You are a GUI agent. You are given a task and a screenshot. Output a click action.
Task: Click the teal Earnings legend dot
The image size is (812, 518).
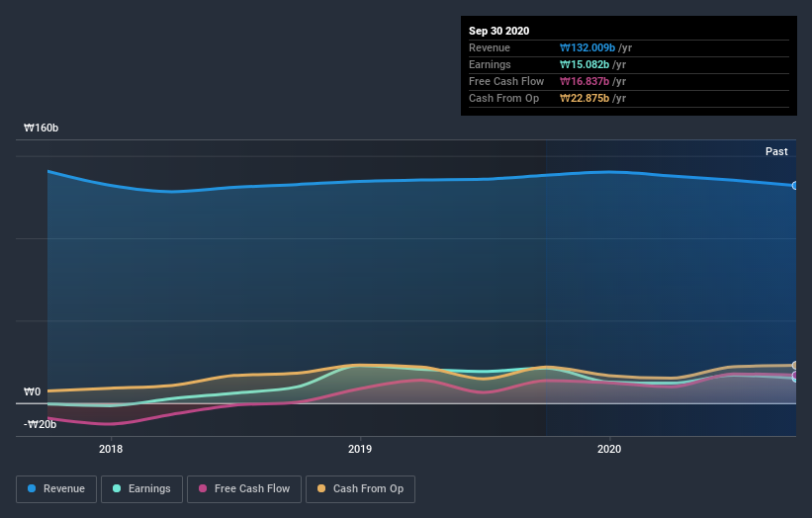(117, 488)
